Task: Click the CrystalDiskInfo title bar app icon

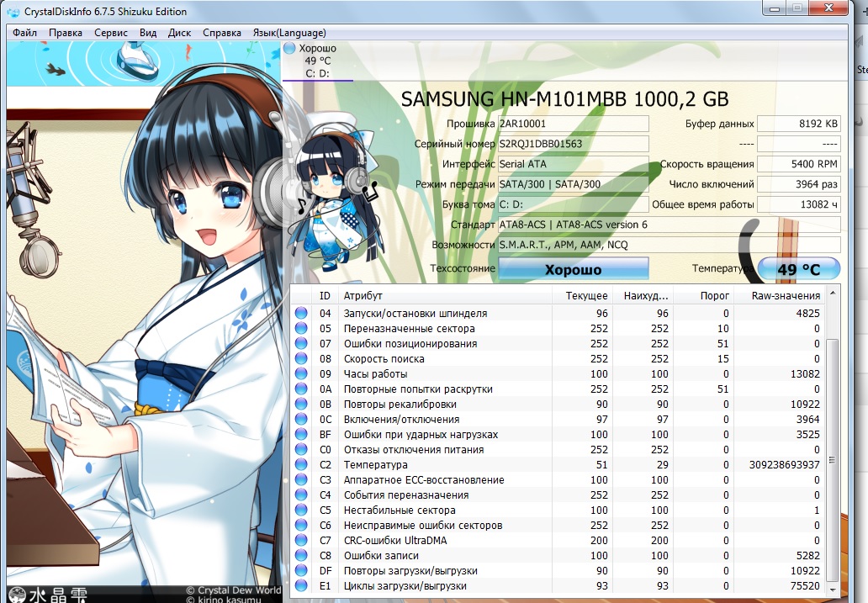Action: click(x=13, y=12)
